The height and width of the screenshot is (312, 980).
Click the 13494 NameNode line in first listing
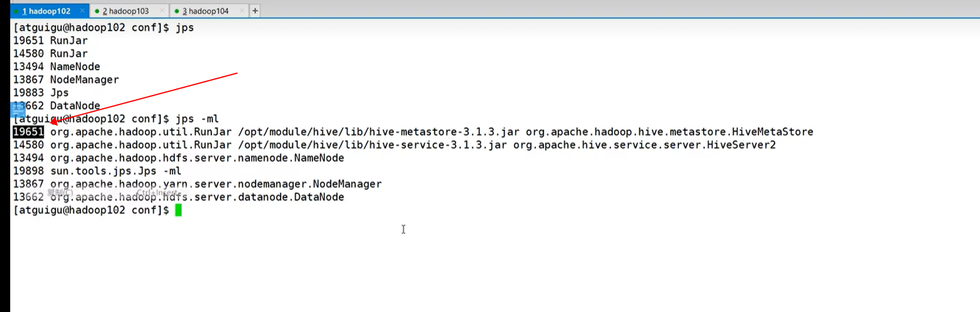56,67
